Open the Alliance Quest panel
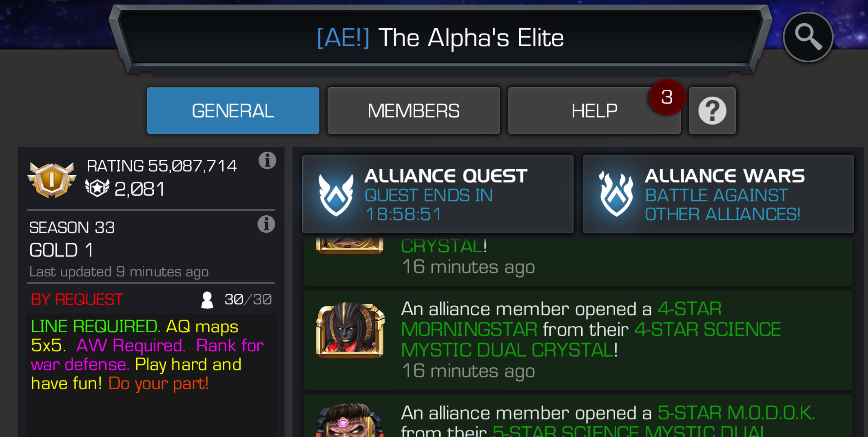This screenshot has width=868, height=437. tap(438, 194)
